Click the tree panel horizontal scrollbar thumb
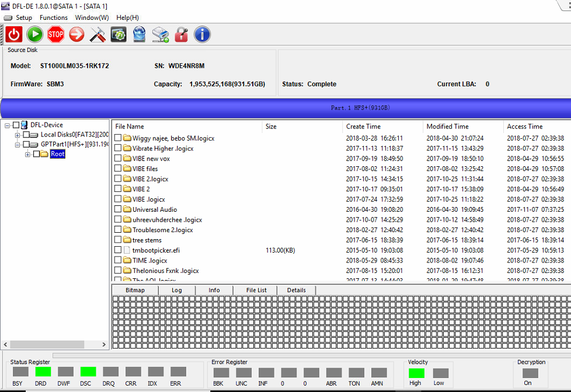Viewport: 571px width, 392px height. [47, 344]
